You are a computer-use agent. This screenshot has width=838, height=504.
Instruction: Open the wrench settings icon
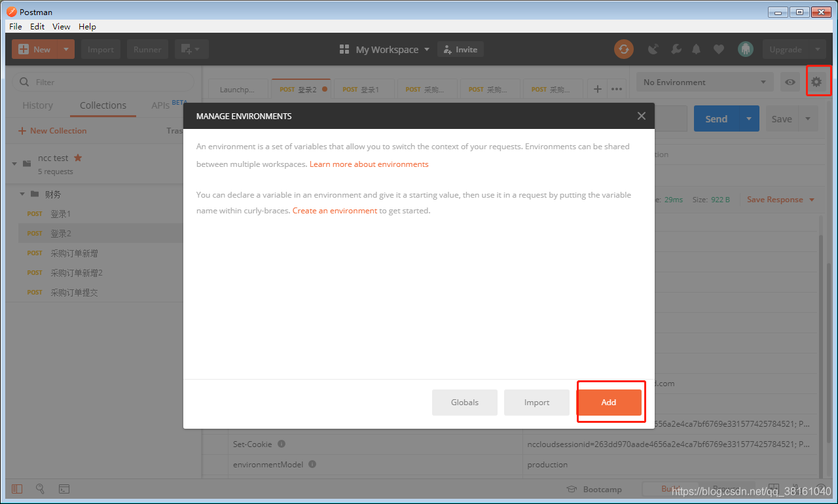(x=676, y=49)
